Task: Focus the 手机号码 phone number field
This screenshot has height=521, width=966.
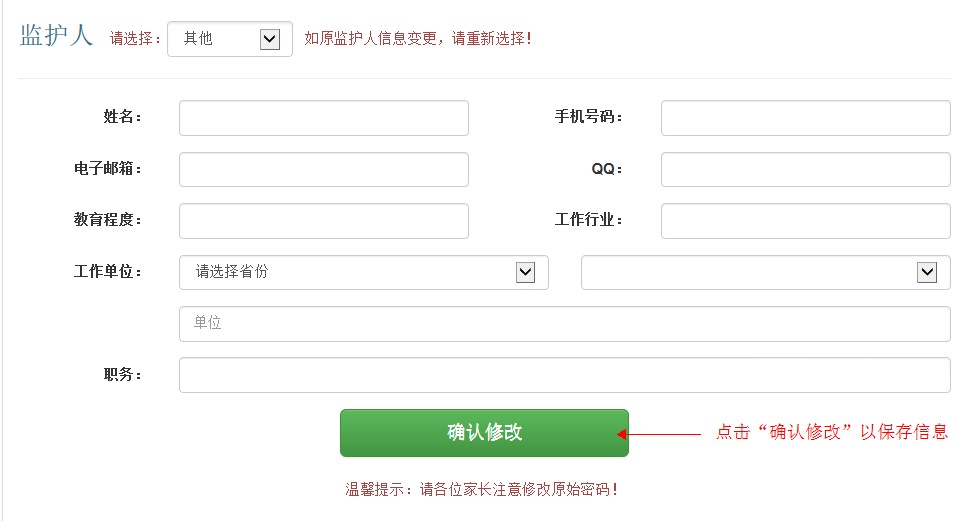Action: [805, 118]
